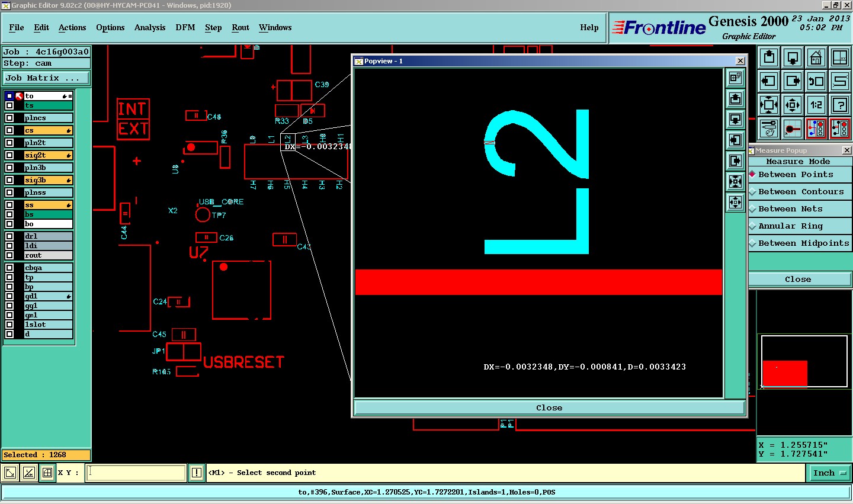Select the bo layer name

(48, 224)
